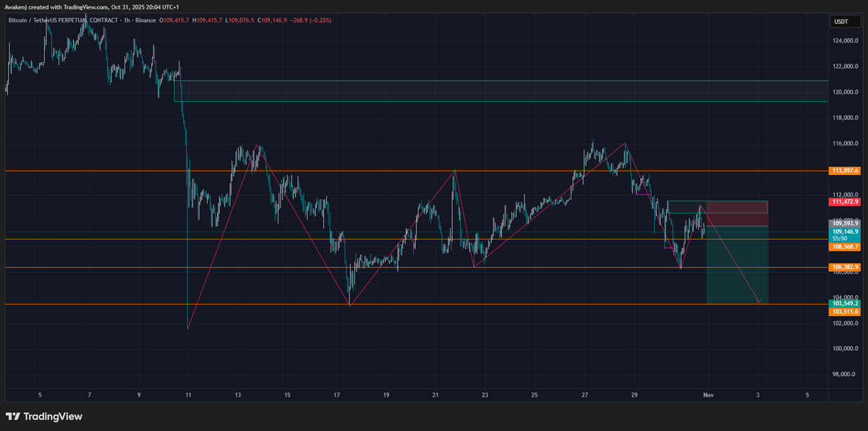This screenshot has width=868, height=431.
Task: Select the green 103,549.2 target price label
Action: point(844,304)
